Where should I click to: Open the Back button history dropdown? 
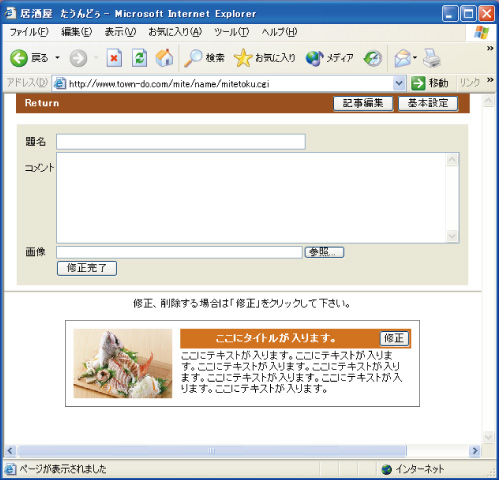(x=57, y=58)
